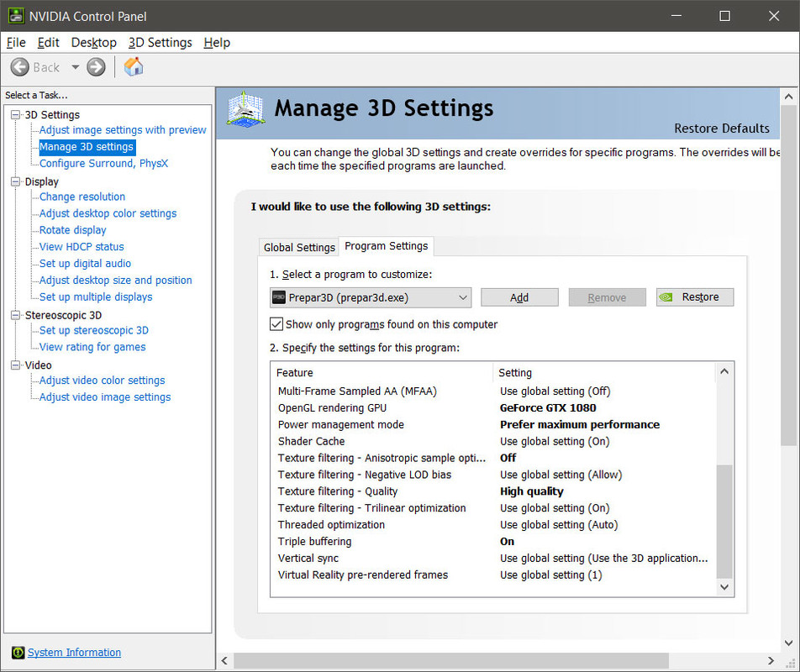Open View rating for games
This screenshot has width=800, height=672.
[92, 347]
